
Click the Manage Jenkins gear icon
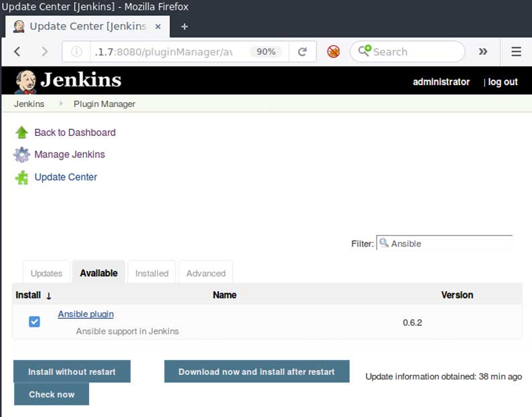tap(21, 155)
